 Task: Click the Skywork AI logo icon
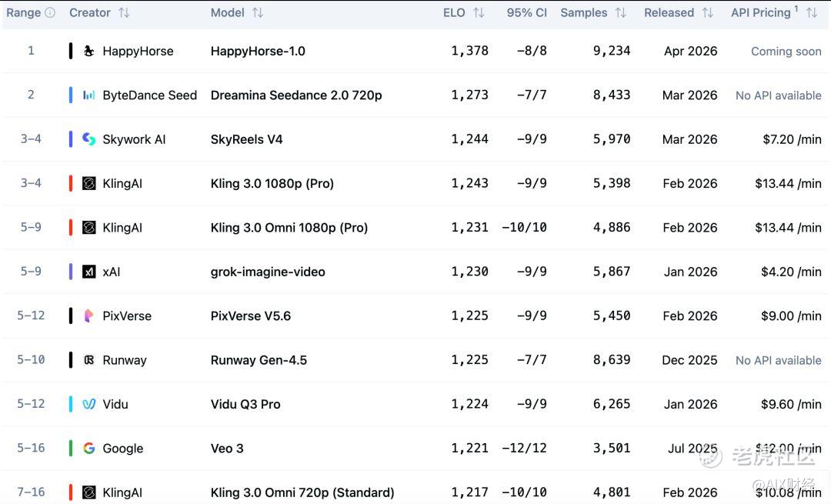(89, 139)
